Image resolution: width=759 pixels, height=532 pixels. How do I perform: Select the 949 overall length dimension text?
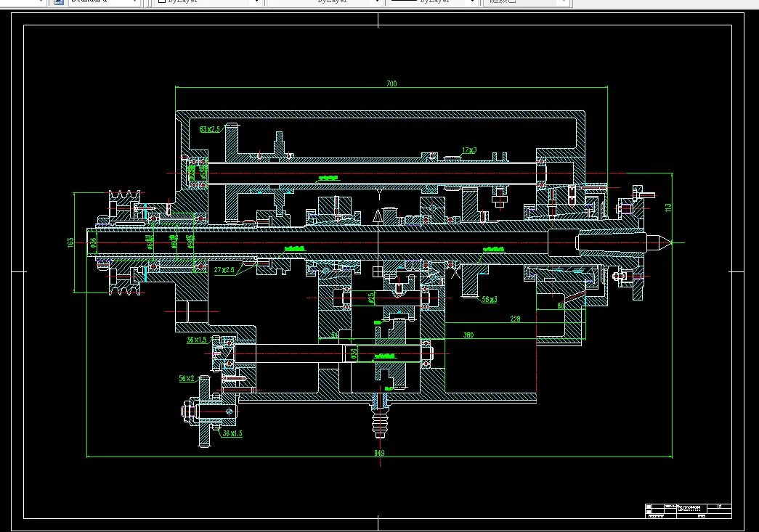[379, 453]
